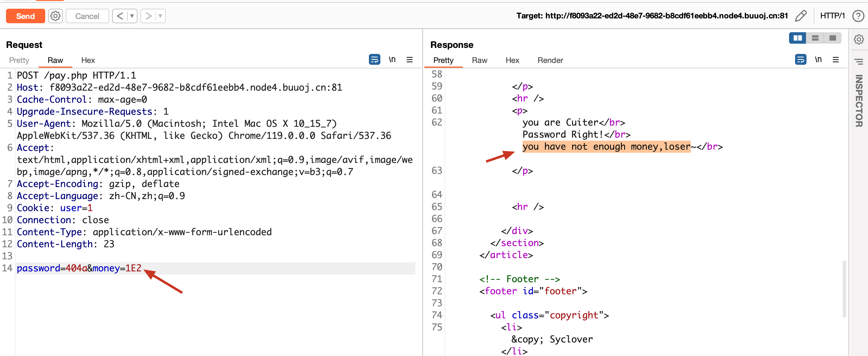Edit target with the pencil icon
The width and height of the screenshot is (868, 356).
pyautogui.click(x=801, y=16)
